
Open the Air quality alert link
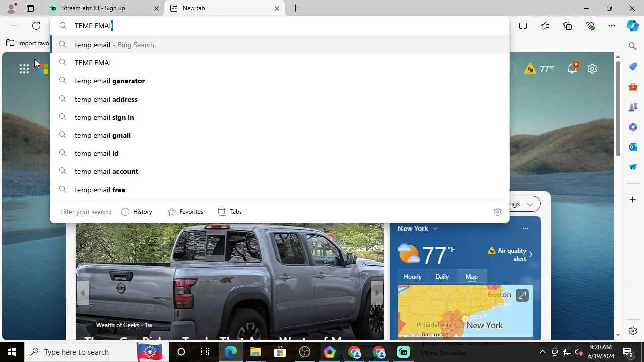(x=510, y=254)
